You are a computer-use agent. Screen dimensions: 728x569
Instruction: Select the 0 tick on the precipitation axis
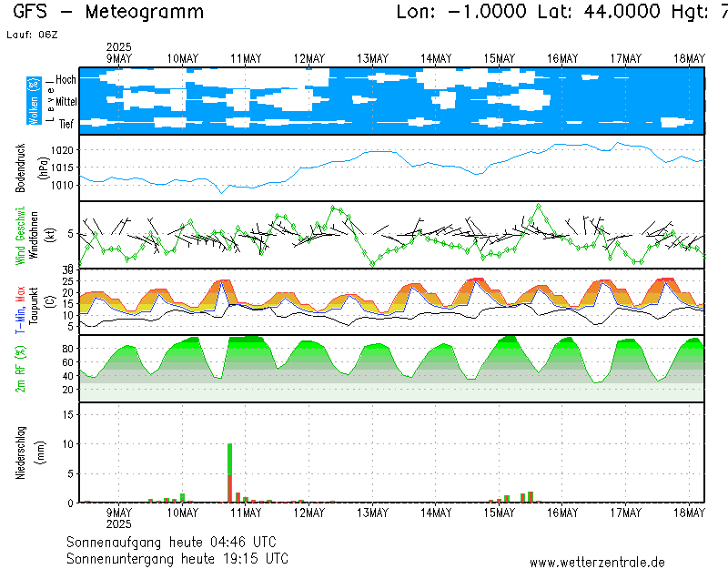pyautogui.click(x=71, y=503)
